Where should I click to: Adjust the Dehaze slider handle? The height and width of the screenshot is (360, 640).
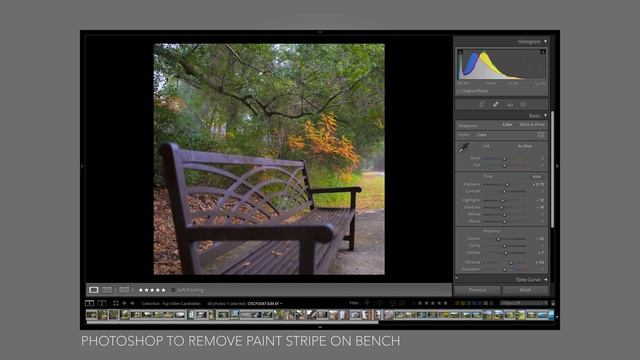tap(506, 253)
